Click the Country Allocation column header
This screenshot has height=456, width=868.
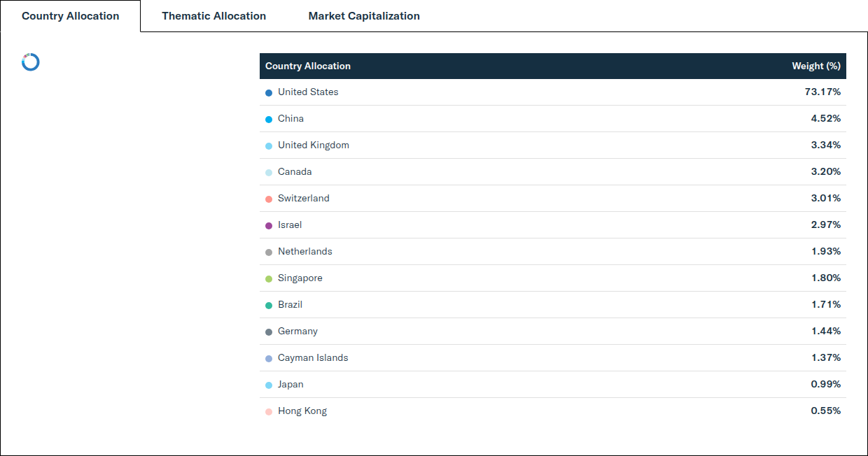(x=308, y=66)
